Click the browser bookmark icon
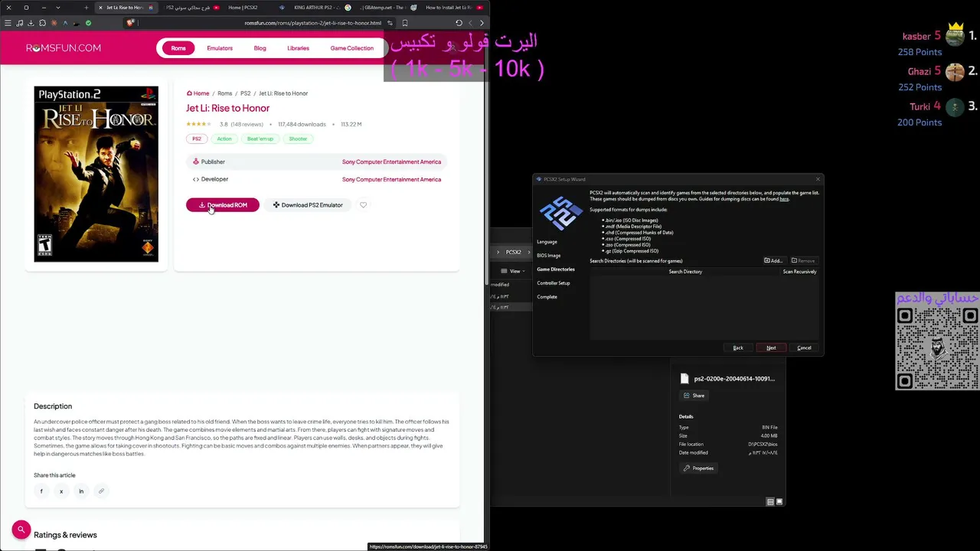 pos(405,23)
